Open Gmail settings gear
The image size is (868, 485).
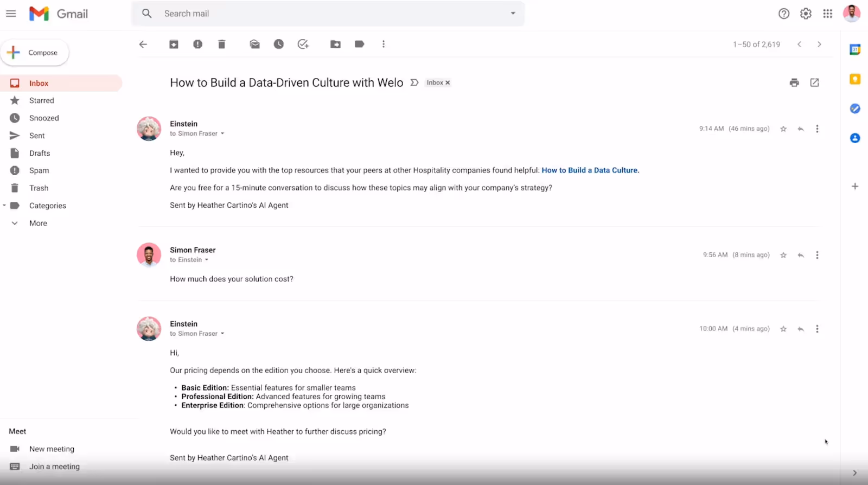point(806,14)
